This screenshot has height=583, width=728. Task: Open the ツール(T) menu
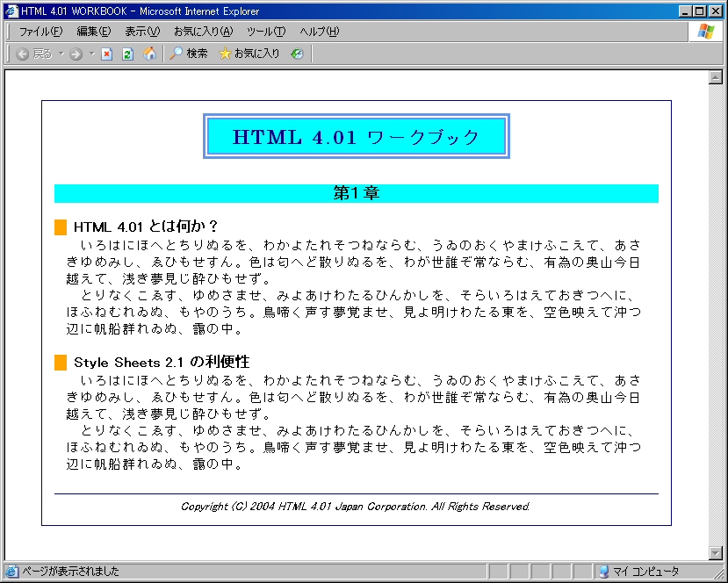coord(266,32)
